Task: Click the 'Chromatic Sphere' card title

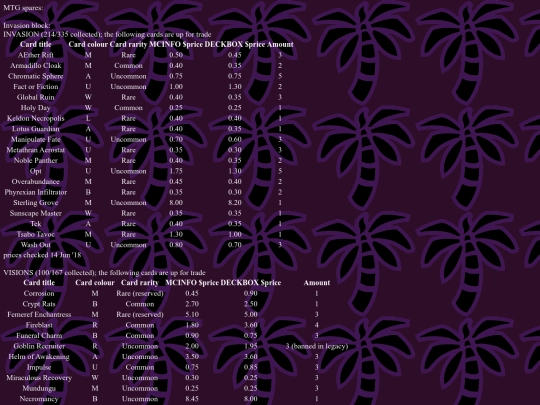Action: click(x=35, y=76)
